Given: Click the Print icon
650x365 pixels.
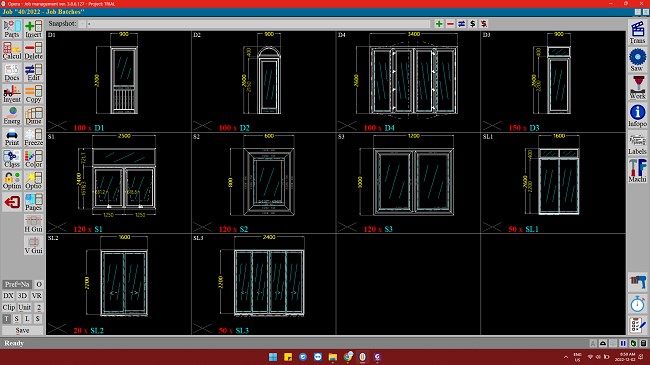Looking at the screenshot, I should point(12,137).
